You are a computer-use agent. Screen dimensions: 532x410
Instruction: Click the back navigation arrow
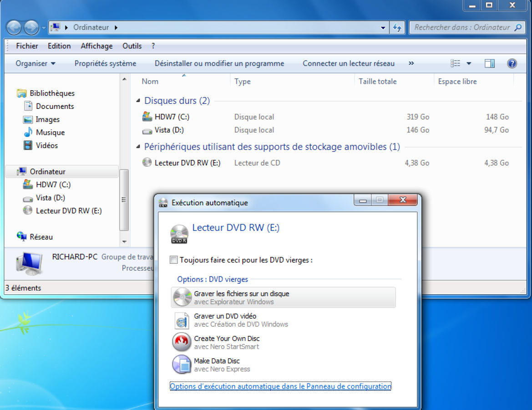pyautogui.click(x=14, y=27)
